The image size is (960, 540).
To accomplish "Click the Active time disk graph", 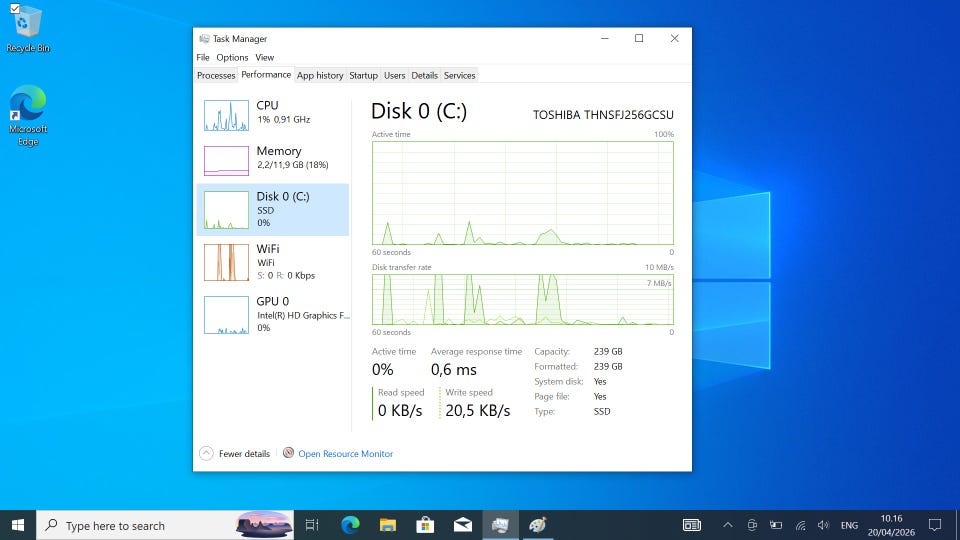I will [523, 193].
